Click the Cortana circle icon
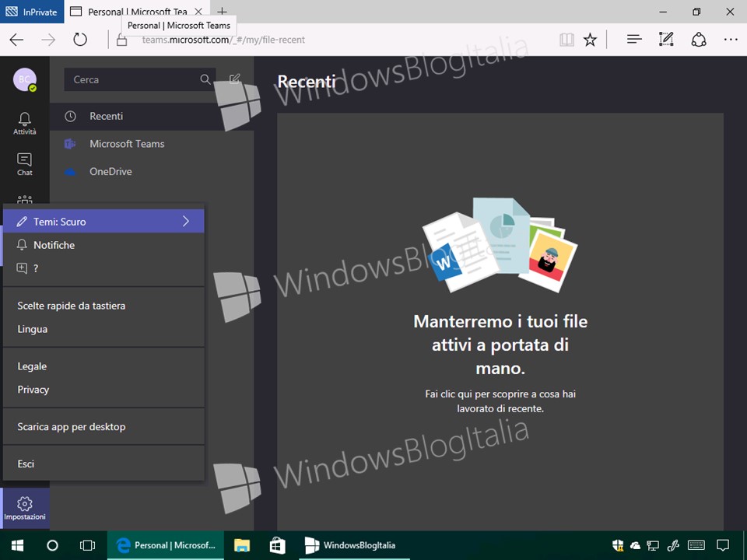The height and width of the screenshot is (560, 747). pyautogui.click(x=52, y=545)
